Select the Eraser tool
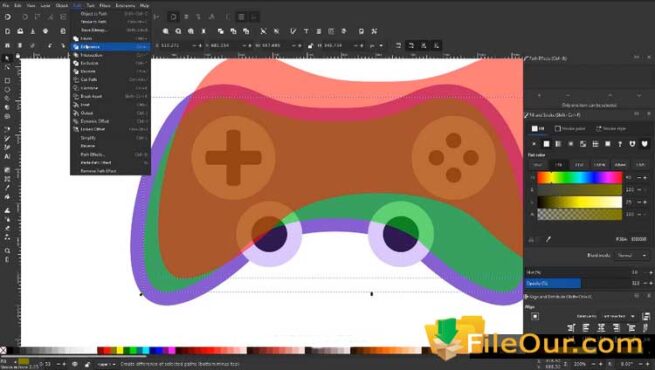 coord(7,228)
